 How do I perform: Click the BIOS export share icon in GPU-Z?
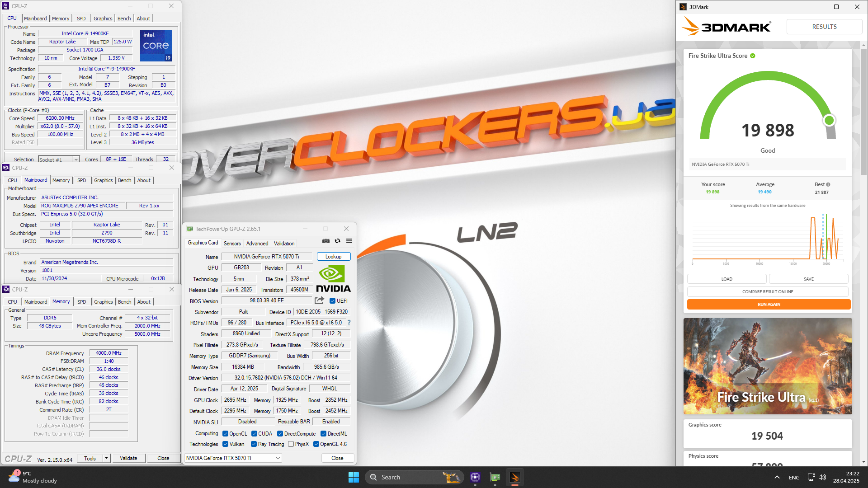tap(319, 300)
